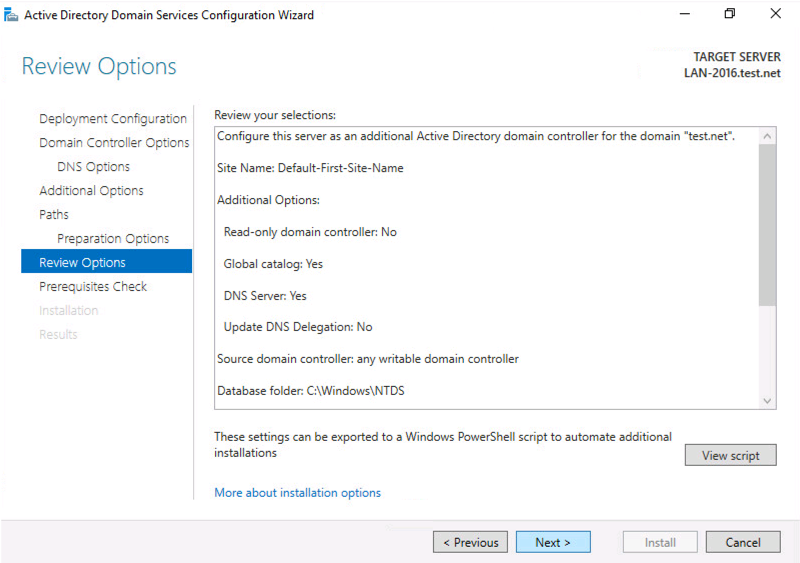This screenshot has width=800, height=563.
Task: Cancel the configuration wizard
Action: (x=743, y=542)
